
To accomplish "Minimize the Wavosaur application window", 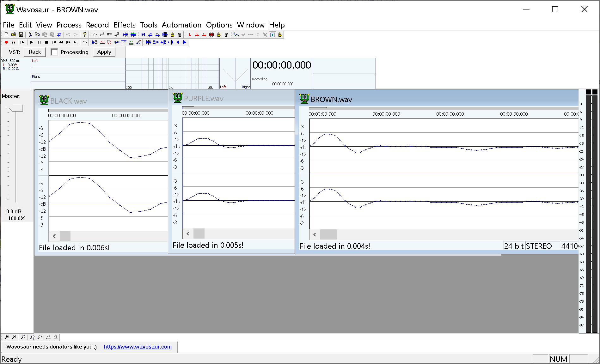I will point(526,9).
